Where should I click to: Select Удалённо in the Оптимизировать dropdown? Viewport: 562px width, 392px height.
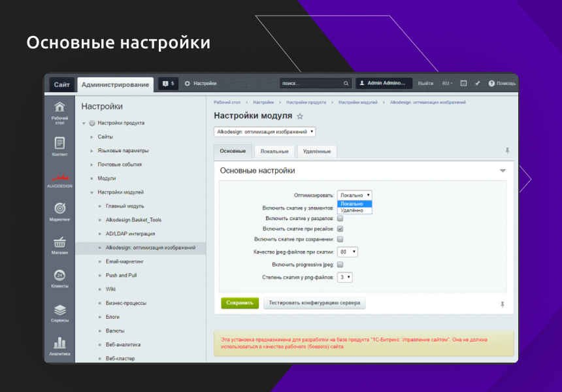pos(354,210)
